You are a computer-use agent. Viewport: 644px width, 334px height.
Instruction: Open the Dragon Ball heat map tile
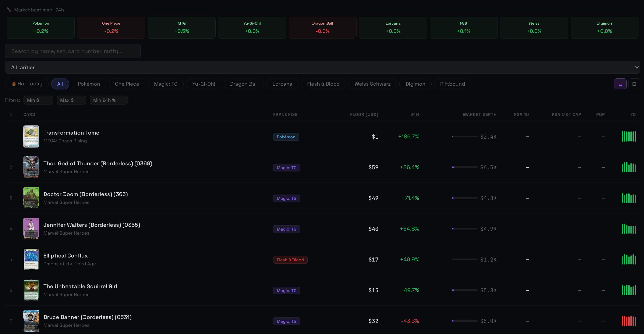[x=322, y=28]
